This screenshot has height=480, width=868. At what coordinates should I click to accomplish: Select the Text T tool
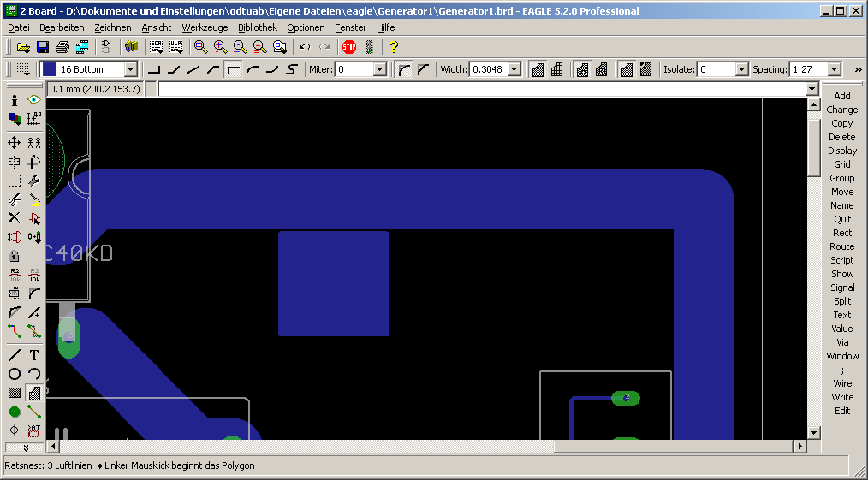pos(33,355)
